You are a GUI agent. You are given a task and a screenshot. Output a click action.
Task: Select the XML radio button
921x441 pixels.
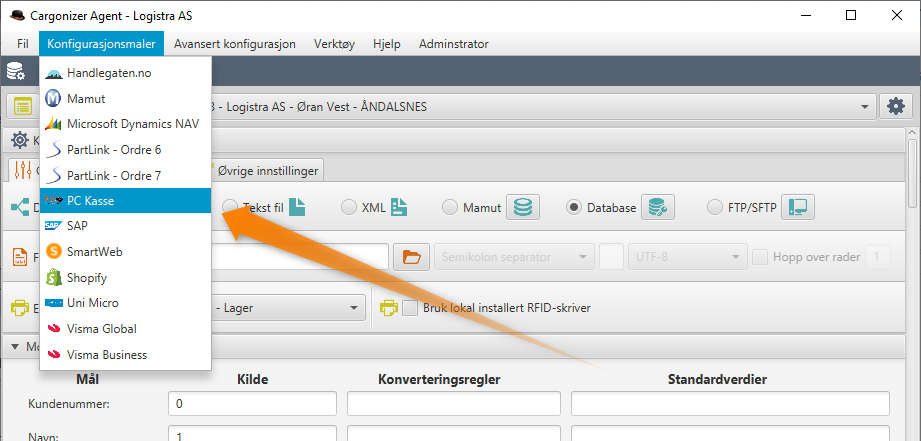click(x=349, y=207)
